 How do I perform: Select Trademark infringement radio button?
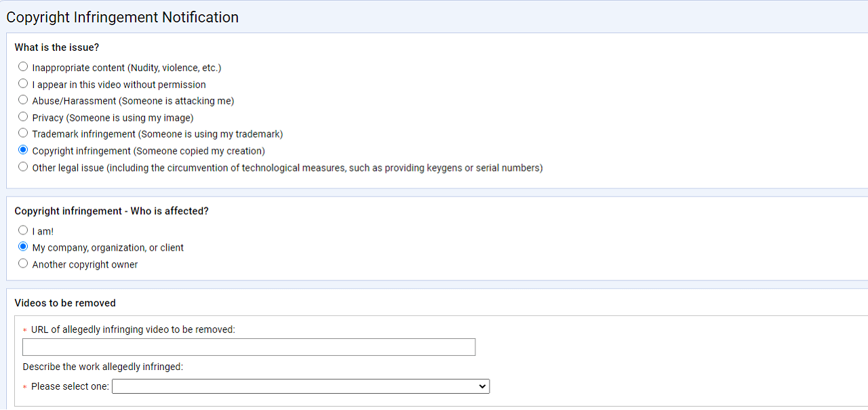pyautogui.click(x=23, y=134)
